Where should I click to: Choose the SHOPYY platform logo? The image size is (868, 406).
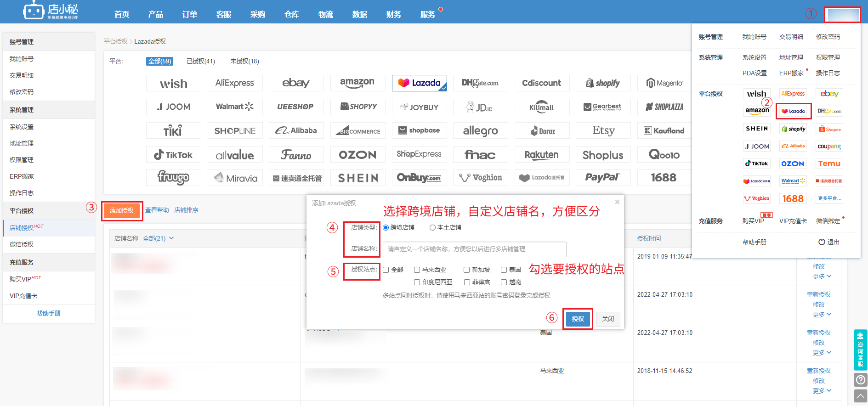[x=357, y=107]
